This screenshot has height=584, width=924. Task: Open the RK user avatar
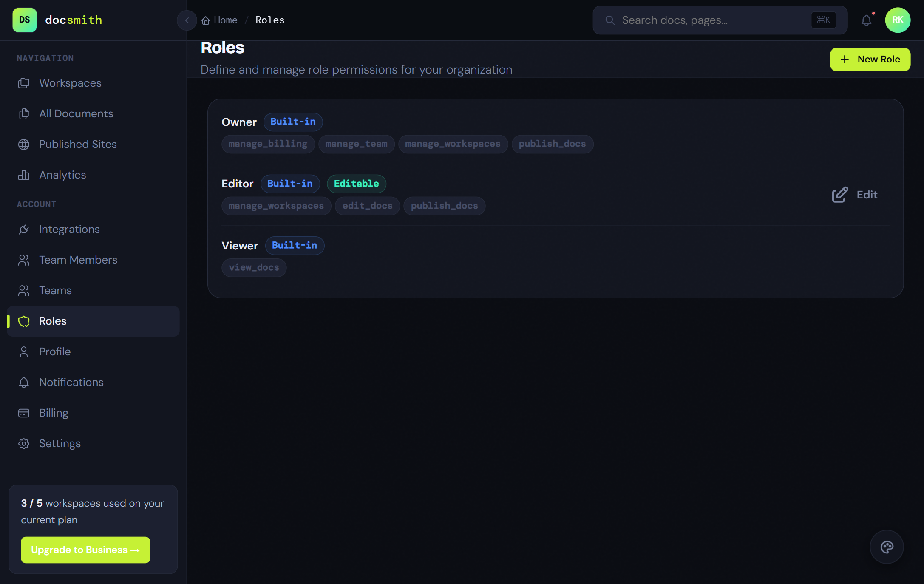tap(898, 20)
